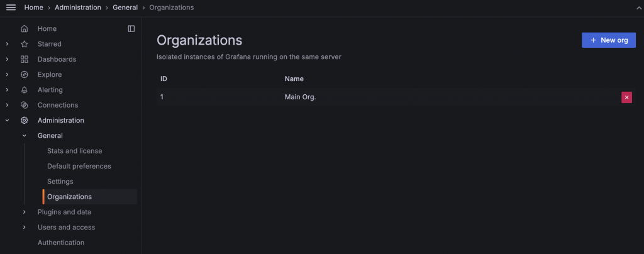Click the Home house icon
Screen dimensions: 644x254
pyautogui.click(x=25, y=29)
